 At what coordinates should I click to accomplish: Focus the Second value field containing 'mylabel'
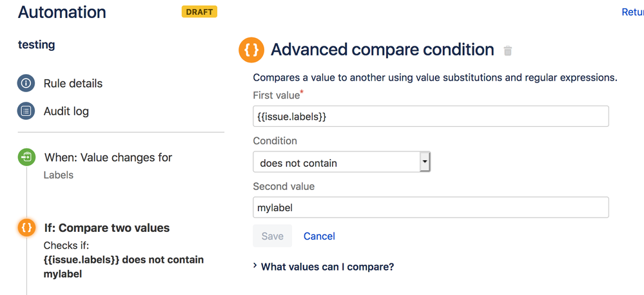(431, 207)
